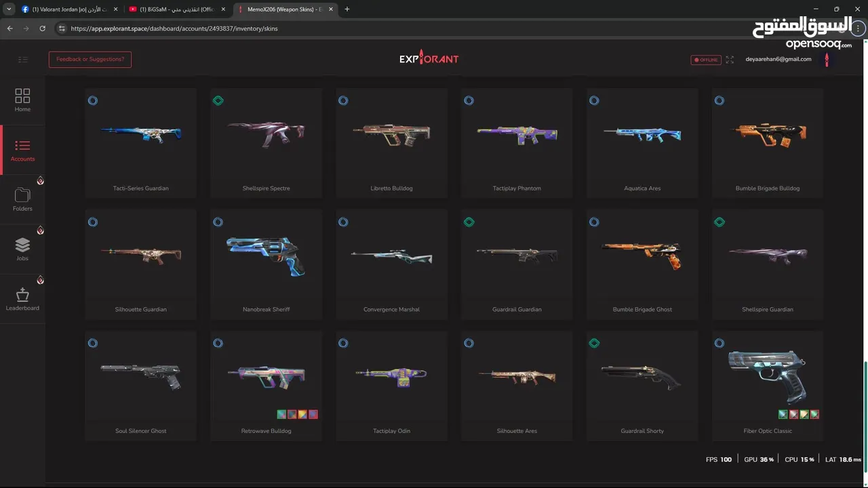View site information icon in address bar
This screenshot has height=488, width=868.
coord(62,28)
